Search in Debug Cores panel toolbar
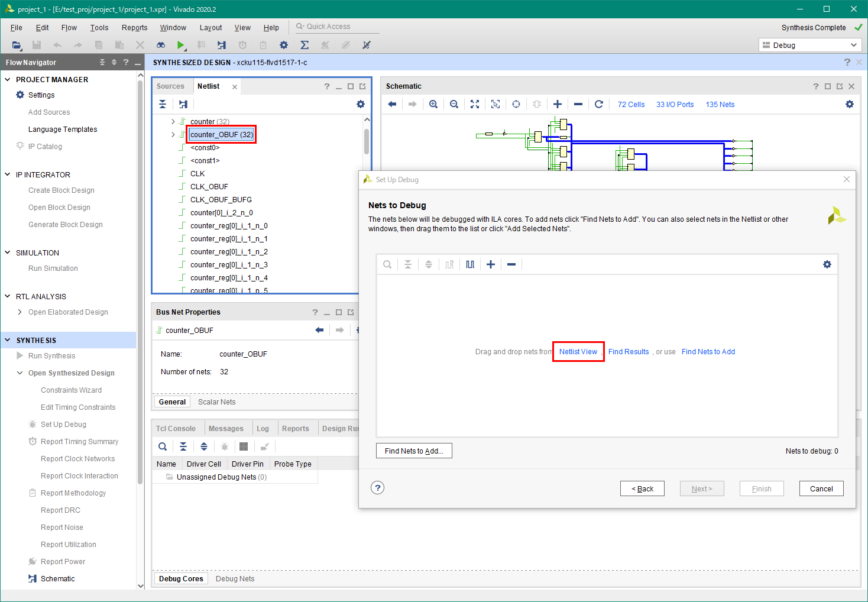Screen dimensions: 868x602 (163, 446)
